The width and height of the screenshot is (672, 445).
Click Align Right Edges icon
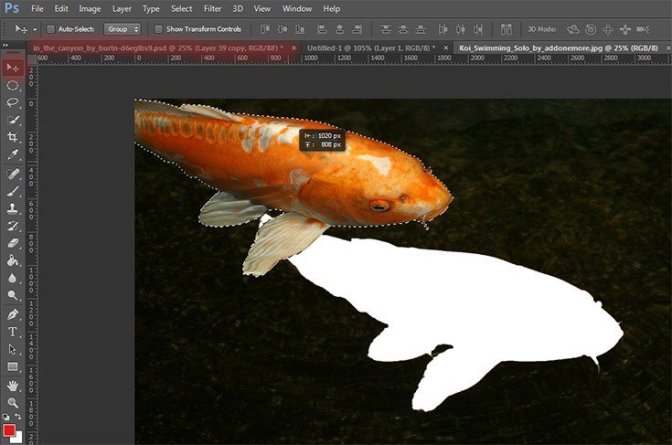(357, 29)
